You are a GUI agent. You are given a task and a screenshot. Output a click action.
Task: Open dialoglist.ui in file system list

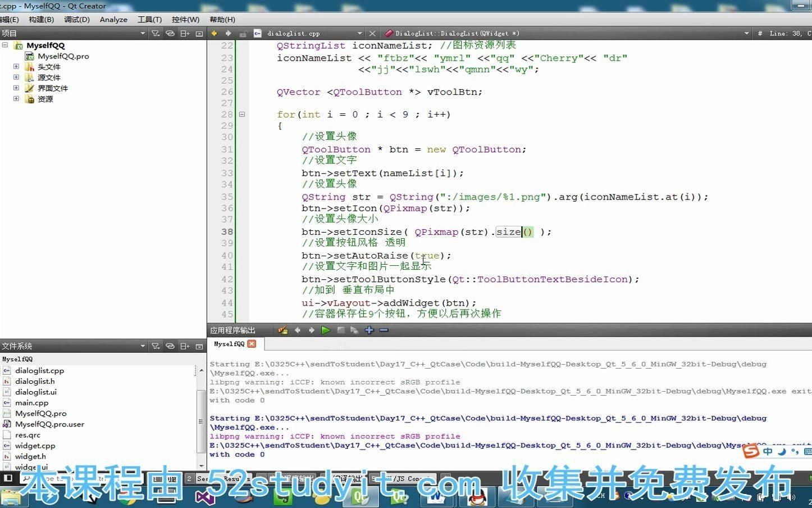[36, 392]
